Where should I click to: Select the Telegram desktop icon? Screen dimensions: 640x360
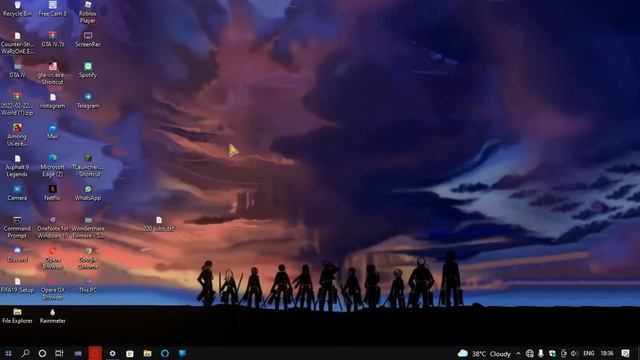pos(88,101)
